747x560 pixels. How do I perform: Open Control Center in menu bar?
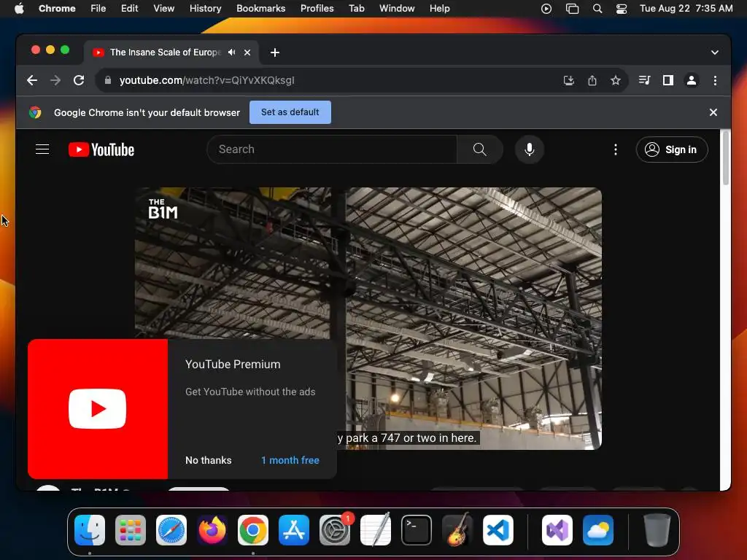click(622, 9)
